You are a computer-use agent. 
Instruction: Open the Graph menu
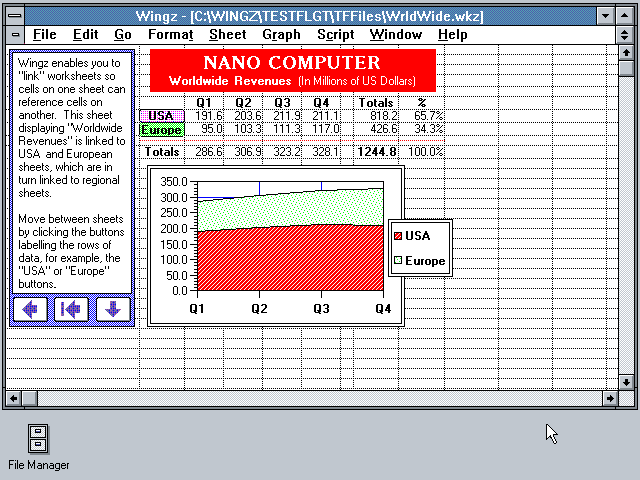coord(281,35)
